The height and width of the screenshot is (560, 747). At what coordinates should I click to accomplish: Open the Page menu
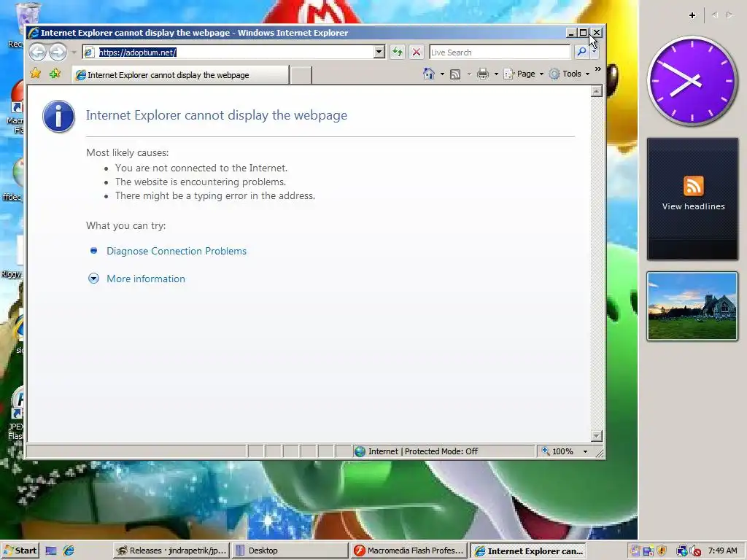point(524,74)
